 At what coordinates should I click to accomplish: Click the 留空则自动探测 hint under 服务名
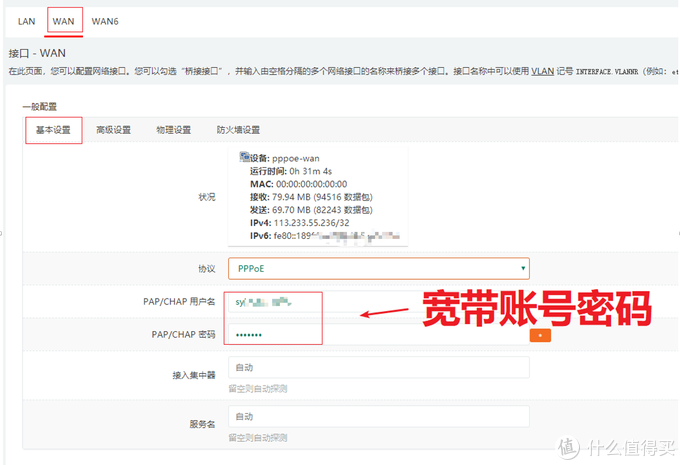(258, 438)
